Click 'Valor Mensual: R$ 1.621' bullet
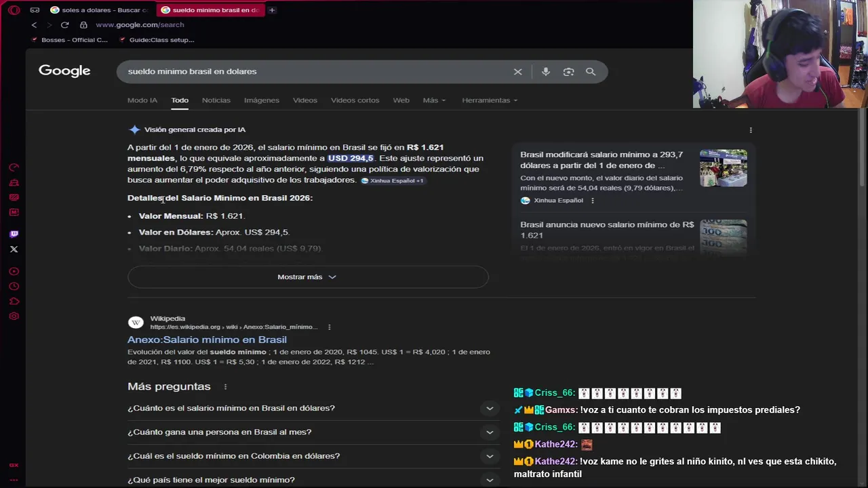Viewport: 868px width, 488px height. click(191, 216)
